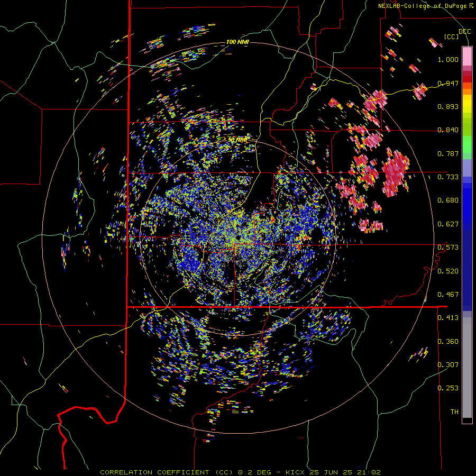Click the 25 JUN 25 21:02 timestamp

[x=345, y=472]
